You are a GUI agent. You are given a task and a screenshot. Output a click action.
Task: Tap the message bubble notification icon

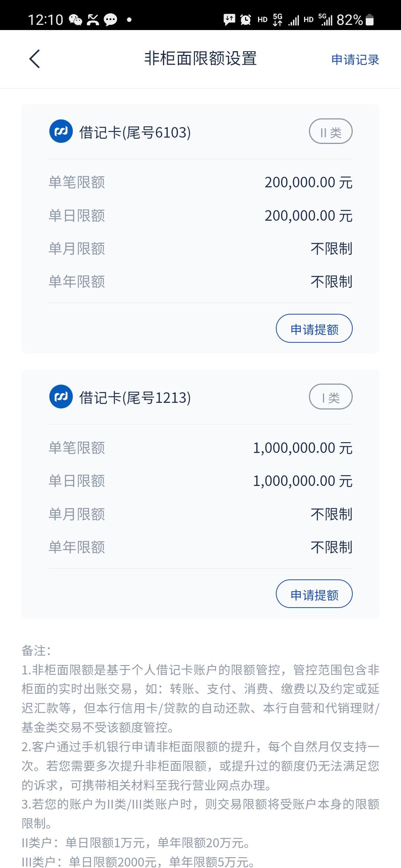[110, 20]
